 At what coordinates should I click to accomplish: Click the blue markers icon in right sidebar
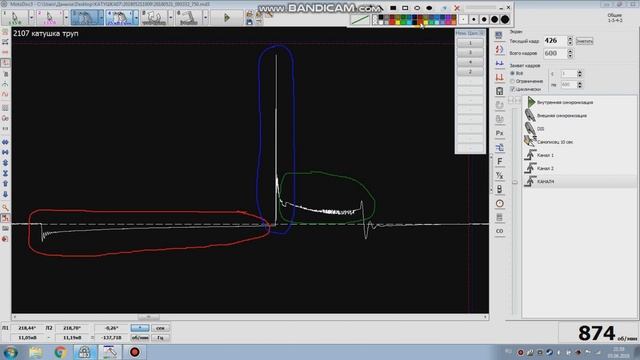pyautogui.click(x=499, y=63)
